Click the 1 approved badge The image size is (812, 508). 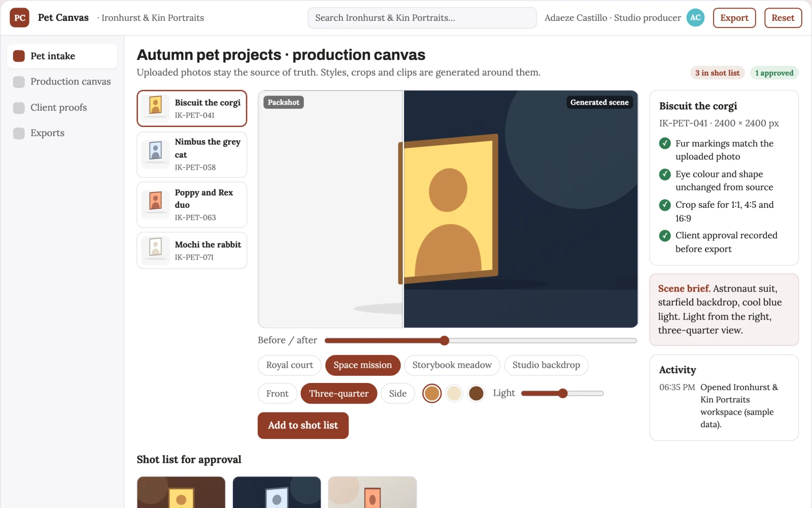(774, 73)
